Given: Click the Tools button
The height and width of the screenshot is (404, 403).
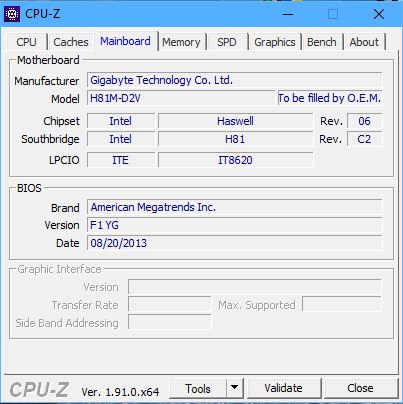Looking at the screenshot, I should pyautogui.click(x=198, y=389).
